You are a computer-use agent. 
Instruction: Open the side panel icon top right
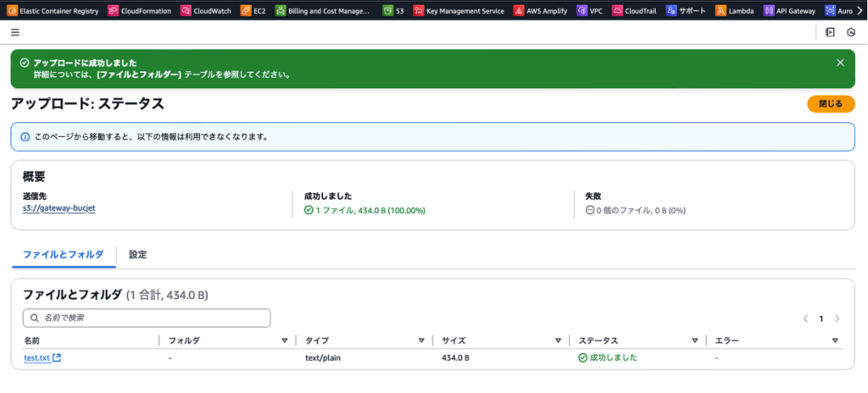(829, 33)
